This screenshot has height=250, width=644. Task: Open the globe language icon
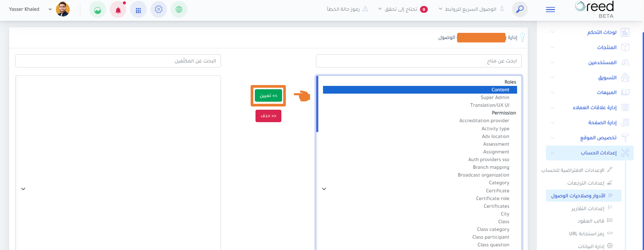[179, 10]
